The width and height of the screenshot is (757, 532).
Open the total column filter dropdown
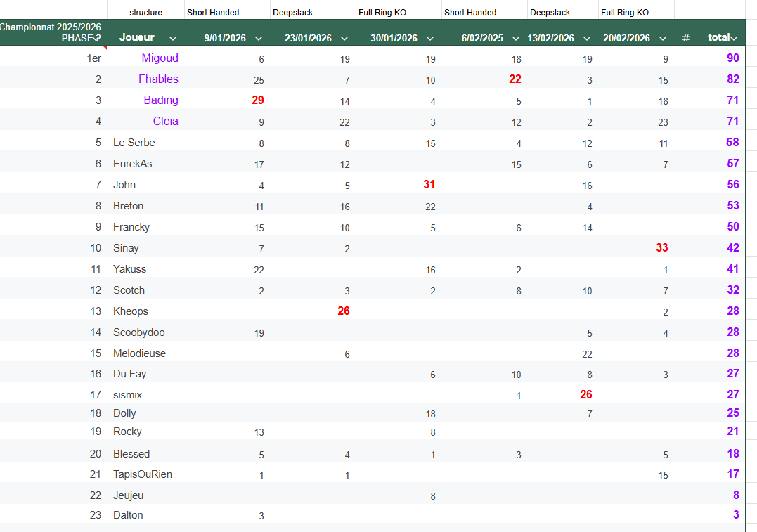[734, 38]
